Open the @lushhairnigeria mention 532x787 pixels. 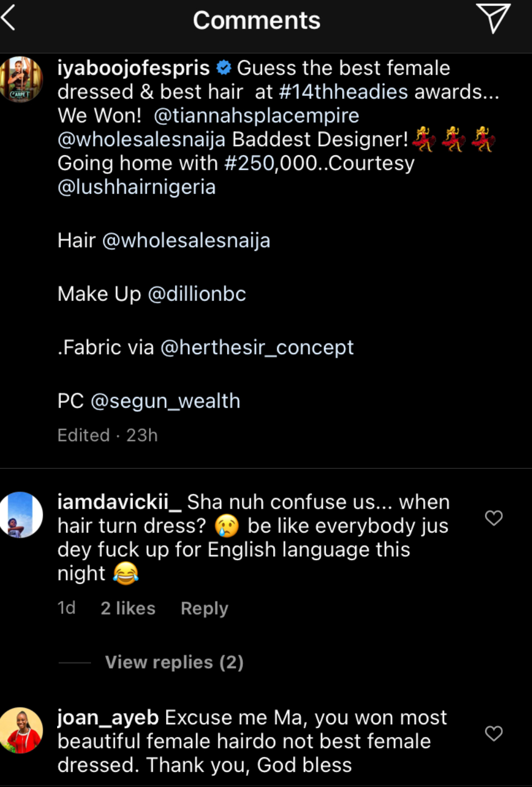(x=137, y=187)
